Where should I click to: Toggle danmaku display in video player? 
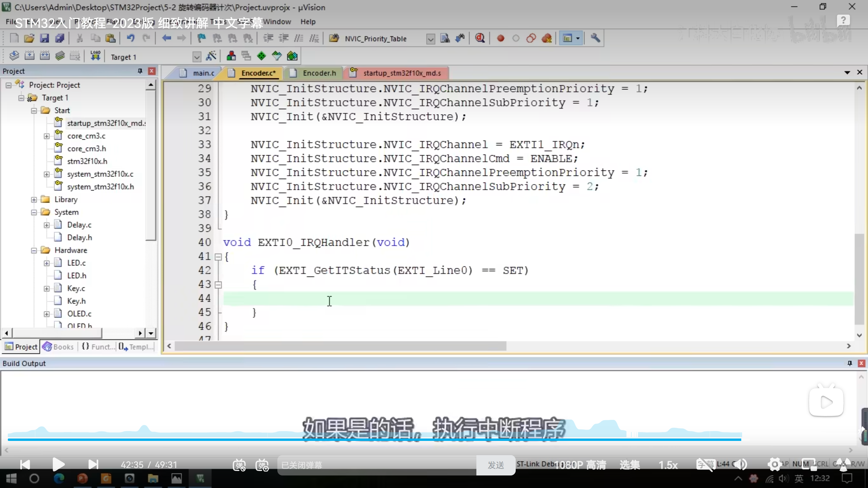239,465
